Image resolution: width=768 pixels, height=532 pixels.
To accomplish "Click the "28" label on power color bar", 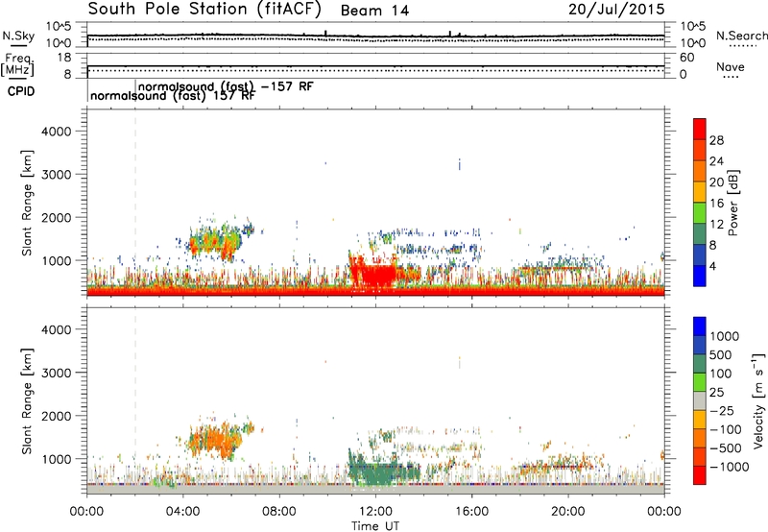I will 716,140.
